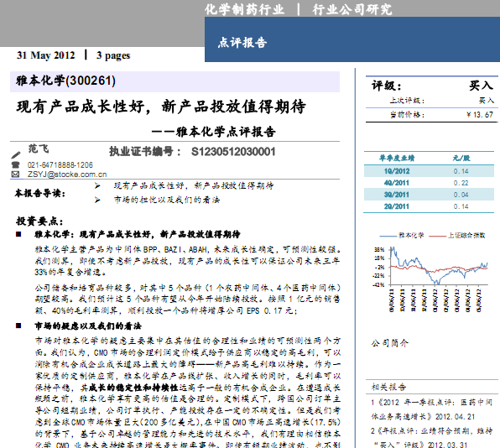Click the 相关报告 section heading
Screen dimensions: 500x448
388,387
